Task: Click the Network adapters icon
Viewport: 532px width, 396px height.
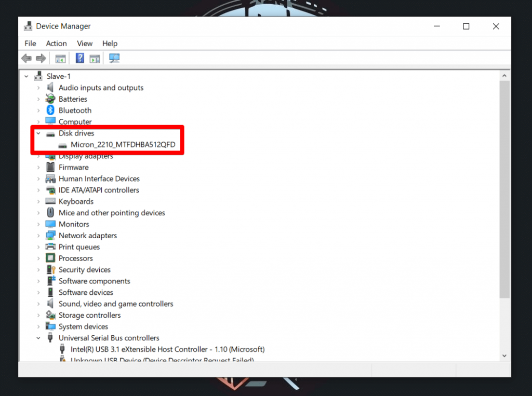Action: click(x=50, y=235)
